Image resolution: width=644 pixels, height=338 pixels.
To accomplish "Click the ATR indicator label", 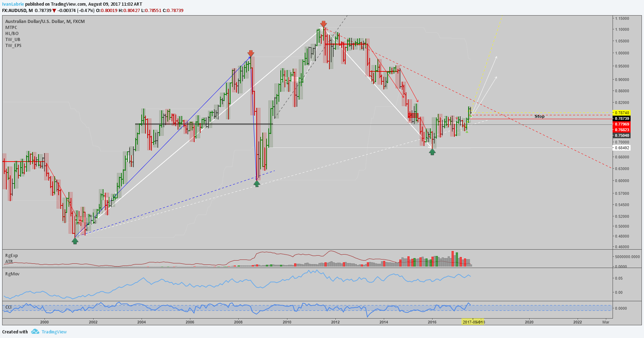I will coord(9,262).
